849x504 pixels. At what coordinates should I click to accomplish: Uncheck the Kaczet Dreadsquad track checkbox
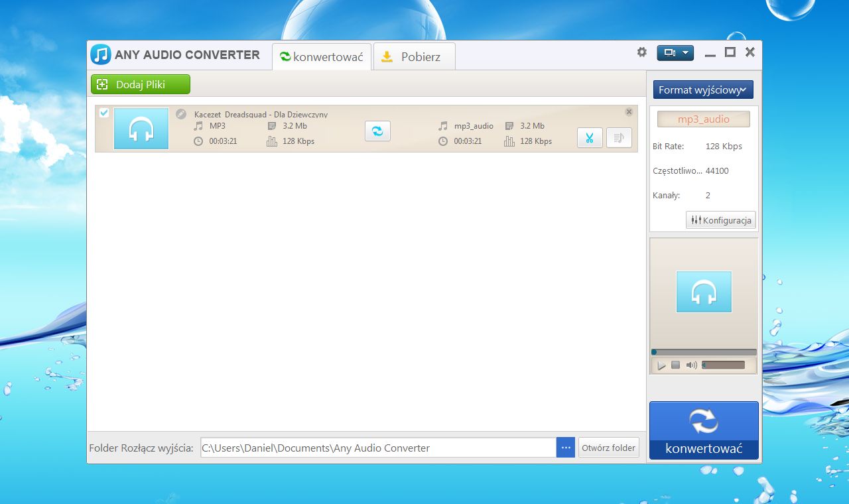point(104,113)
